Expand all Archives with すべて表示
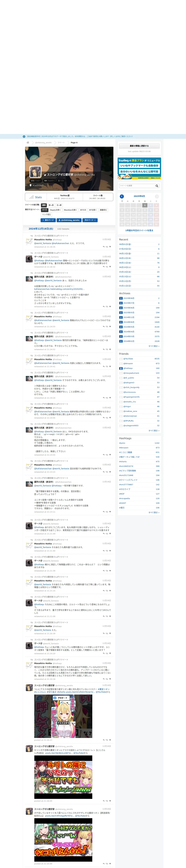Viewport: 186px width, 868px height. (x=154, y=346)
